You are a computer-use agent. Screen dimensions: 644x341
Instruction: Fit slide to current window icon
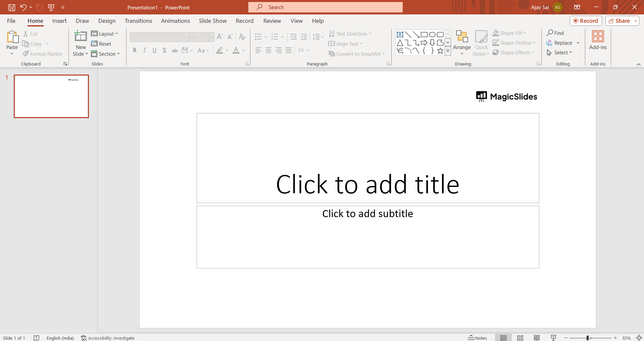[639, 338]
